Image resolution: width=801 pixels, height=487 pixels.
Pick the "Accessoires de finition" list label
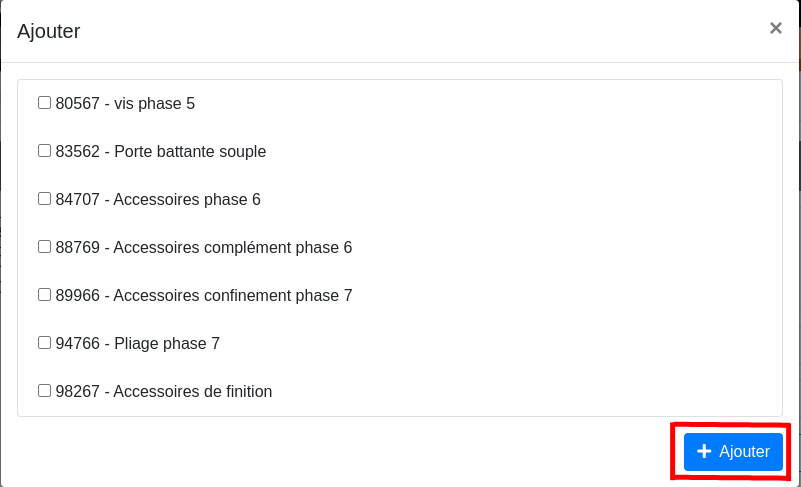[x=192, y=392]
